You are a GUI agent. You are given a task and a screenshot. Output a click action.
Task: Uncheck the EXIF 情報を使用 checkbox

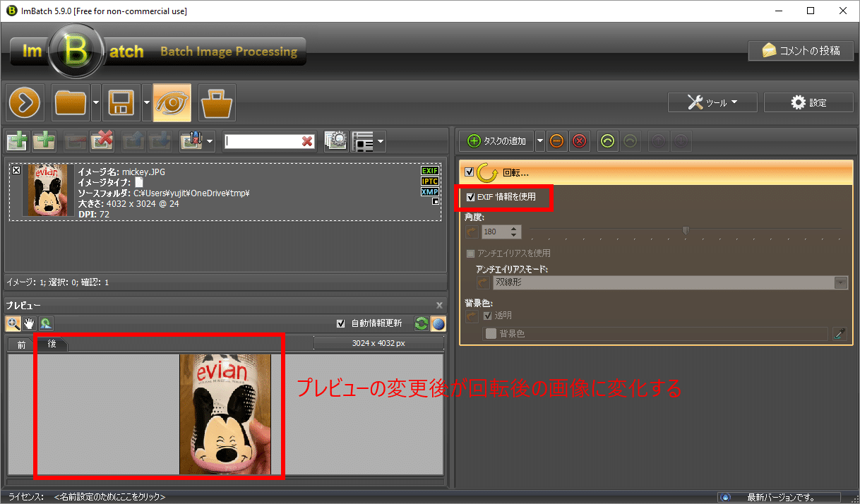[472, 198]
